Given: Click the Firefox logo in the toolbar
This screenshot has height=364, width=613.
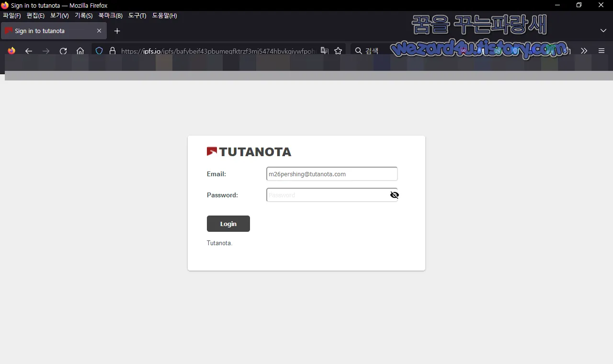Looking at the screenshot, I should pos(11,51).
